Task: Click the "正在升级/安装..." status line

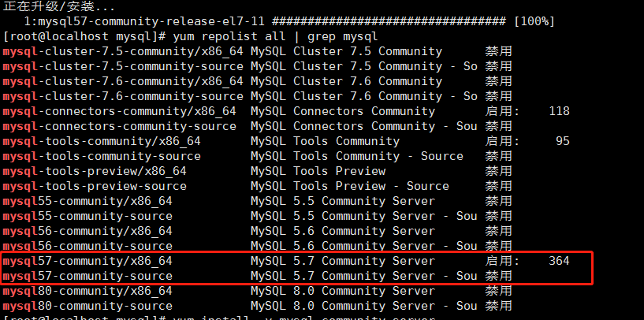Action: pyautogui.click(x=59, y=6)
